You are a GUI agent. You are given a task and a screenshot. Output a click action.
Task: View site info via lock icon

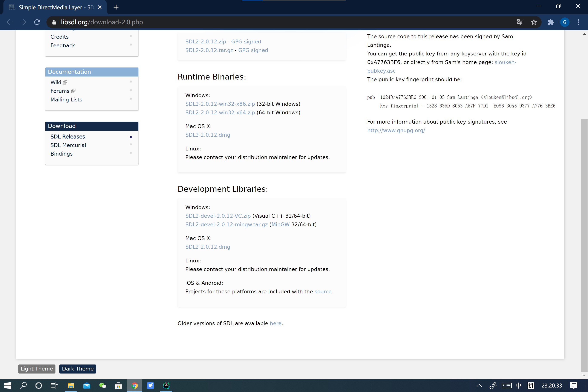tap(54, 22)
